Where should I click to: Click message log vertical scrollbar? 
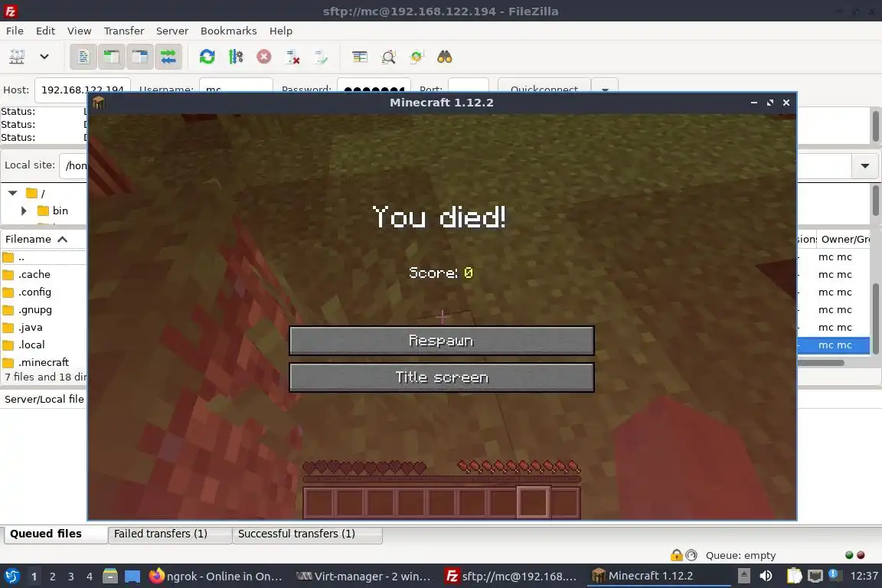876,126
